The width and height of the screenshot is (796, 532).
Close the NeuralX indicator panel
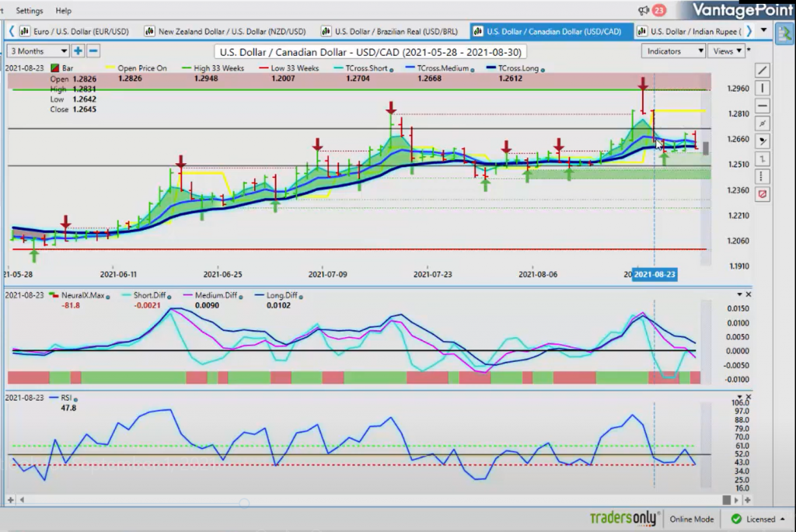click(748, 294)
